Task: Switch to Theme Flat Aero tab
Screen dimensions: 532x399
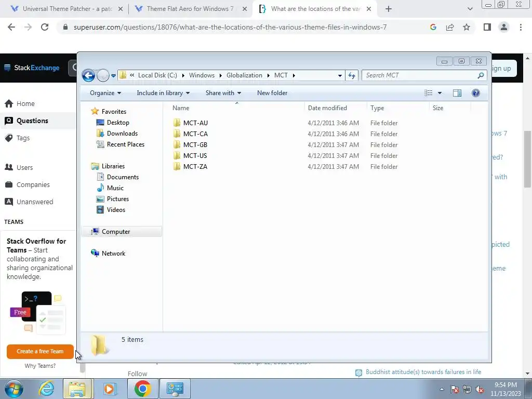Action: (190, 9)
